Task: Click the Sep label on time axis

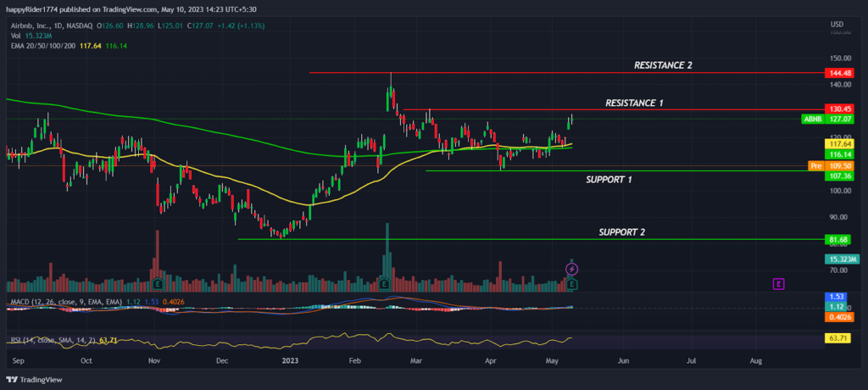Action: 17,360
